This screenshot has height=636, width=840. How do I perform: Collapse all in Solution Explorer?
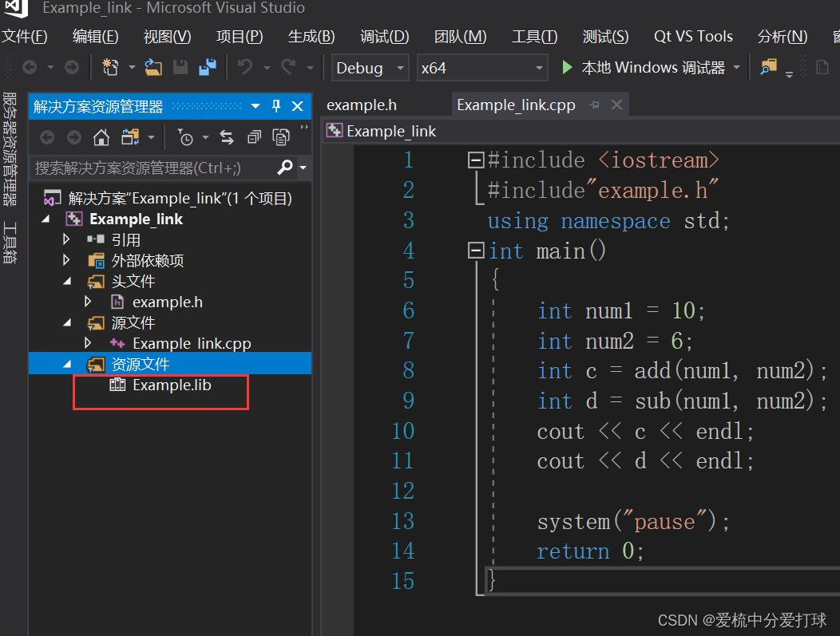pos(254,137)
